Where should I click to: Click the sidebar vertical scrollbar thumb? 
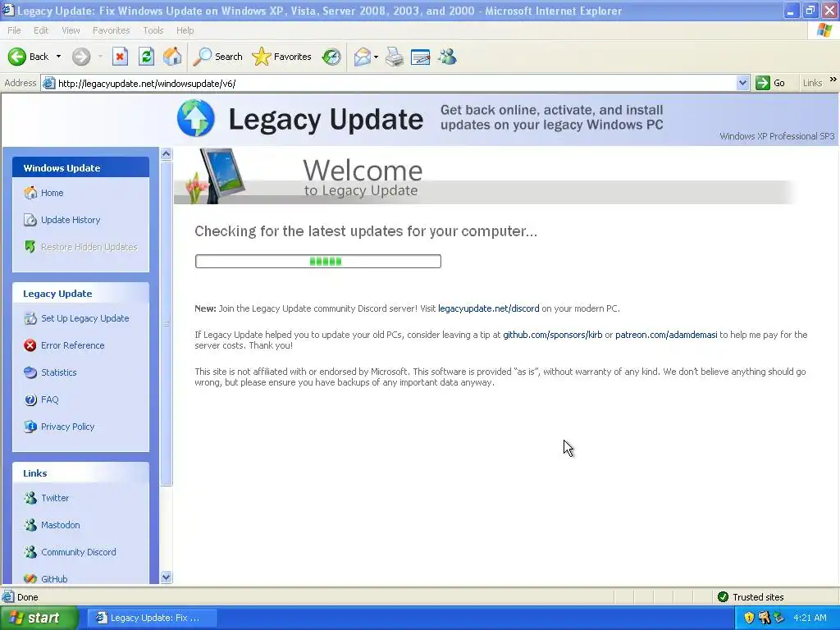click(x=166, y=323)
